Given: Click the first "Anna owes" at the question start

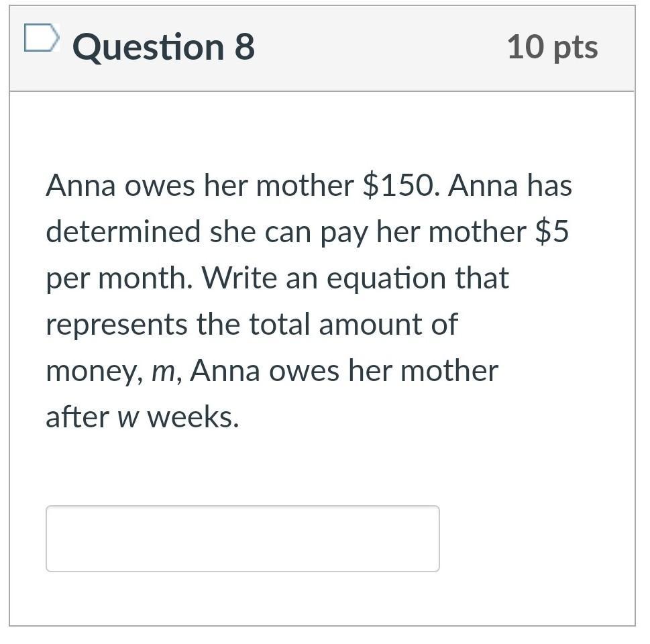Looking at the screenshot, I should (120, 185).
